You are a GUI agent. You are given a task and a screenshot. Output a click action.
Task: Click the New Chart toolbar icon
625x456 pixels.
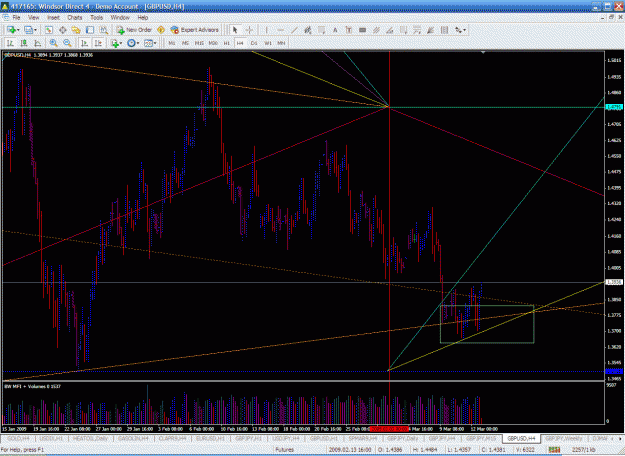pos(11,30)
